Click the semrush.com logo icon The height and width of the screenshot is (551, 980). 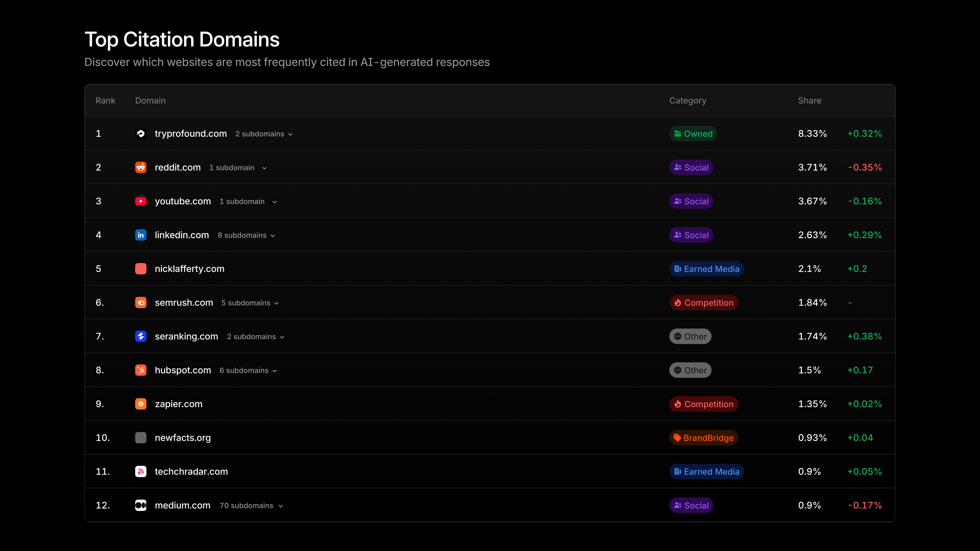(141, 303)
